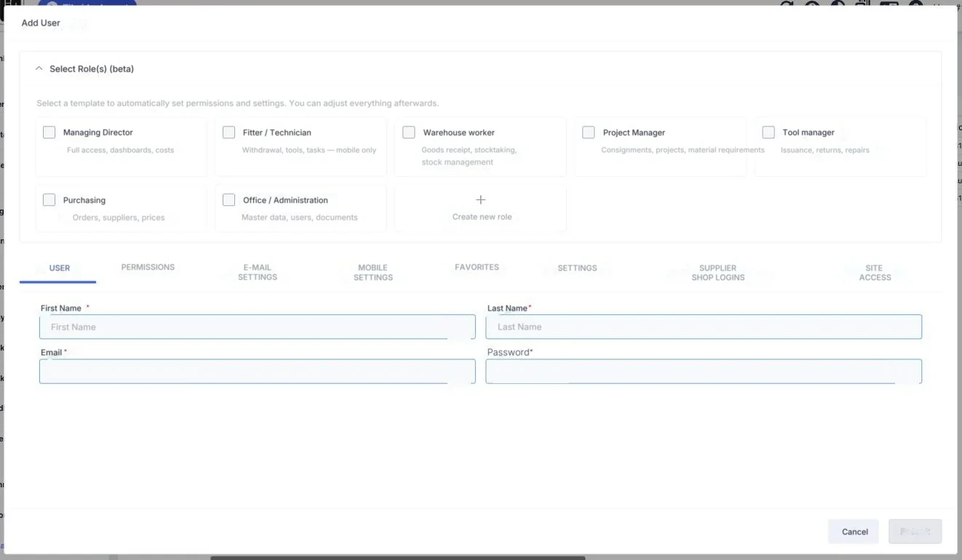Screen dimensions: 962x560
Task: Switch to the FAVORITES tab
Action: (x=477, y=268)
